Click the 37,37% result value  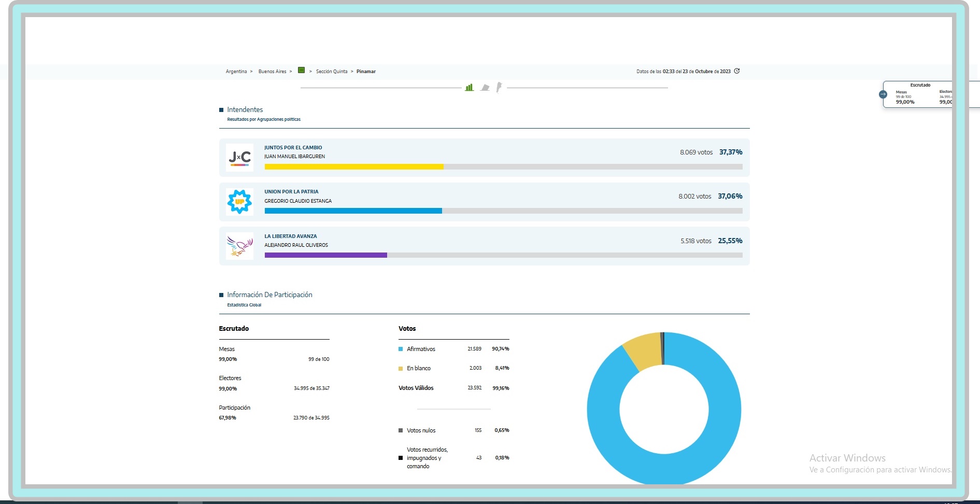[731, 152]
